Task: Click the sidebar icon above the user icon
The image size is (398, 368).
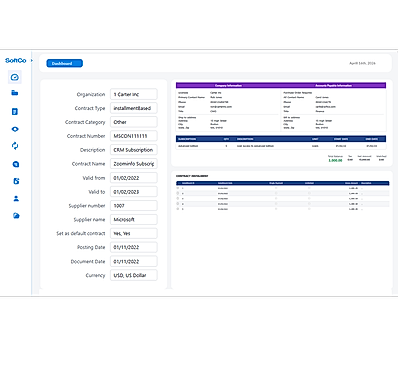Action: 16,181
